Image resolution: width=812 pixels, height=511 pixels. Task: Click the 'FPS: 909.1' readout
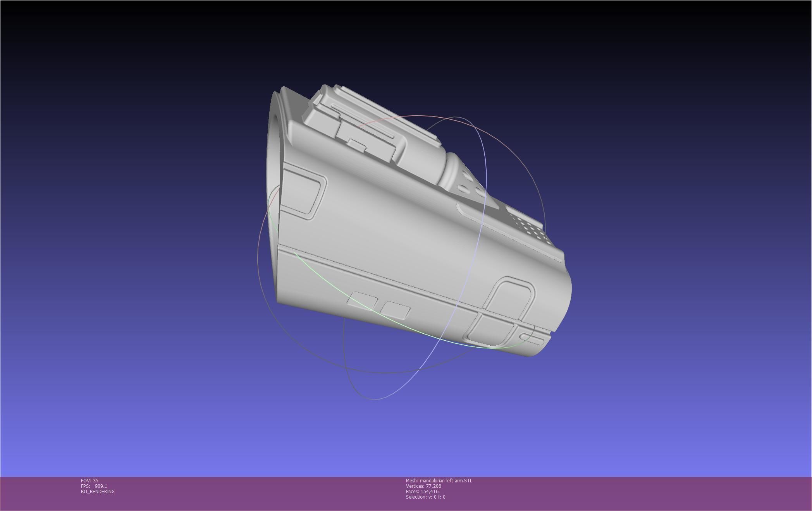pyautogui.click(x=94, y=486)
